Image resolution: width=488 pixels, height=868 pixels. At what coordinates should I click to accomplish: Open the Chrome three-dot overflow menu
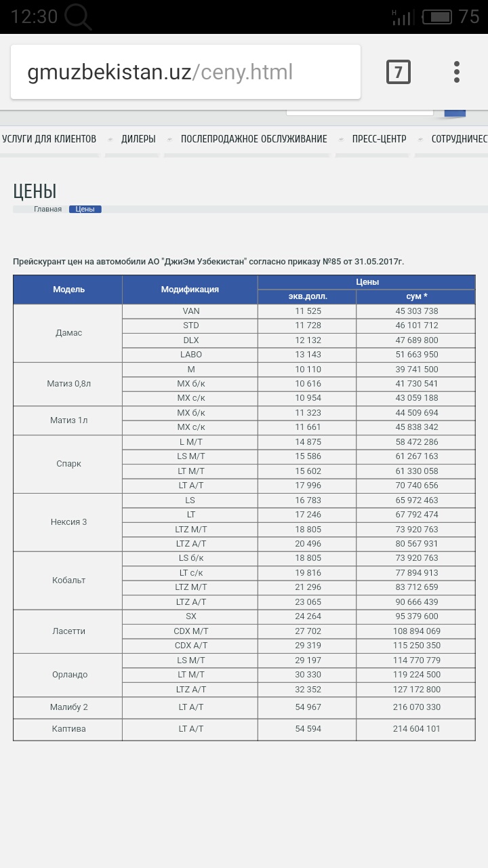coord(457,72)
